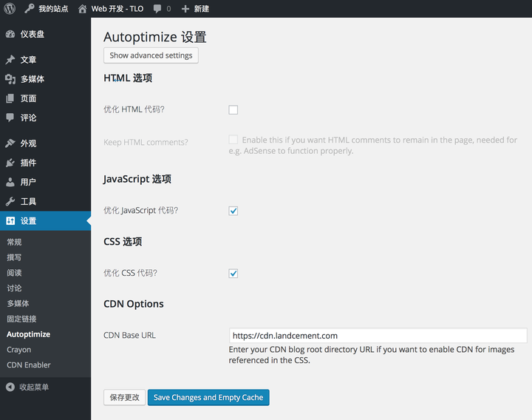Click the 工具 wrench icon

coord(10,201)
